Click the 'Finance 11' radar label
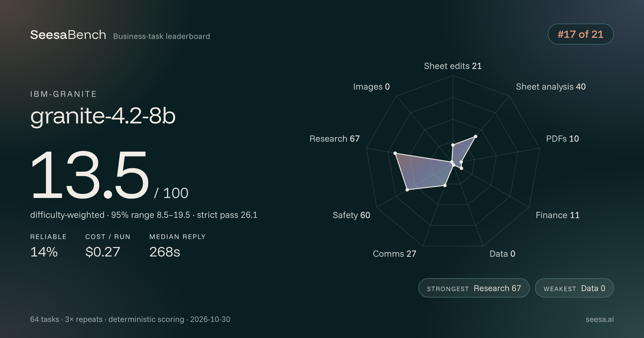Viewport: 644px width, 338px height. 558,215
